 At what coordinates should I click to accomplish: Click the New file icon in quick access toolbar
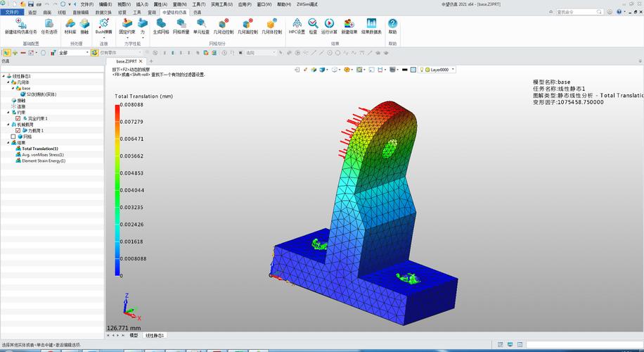14,4
